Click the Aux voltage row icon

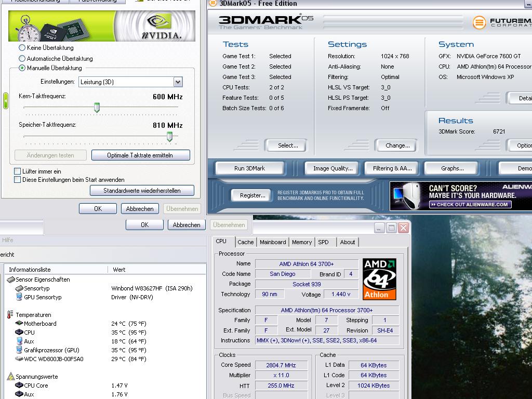(19, 394)
